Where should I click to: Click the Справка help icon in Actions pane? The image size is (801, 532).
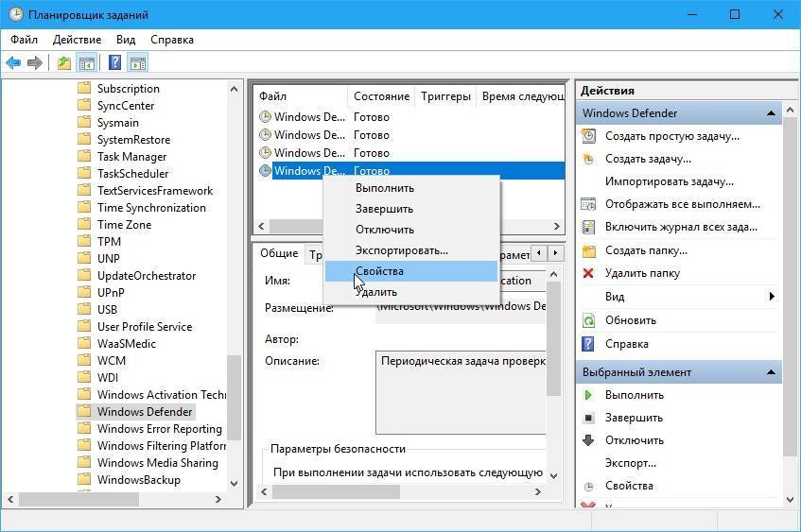[588, 344]
